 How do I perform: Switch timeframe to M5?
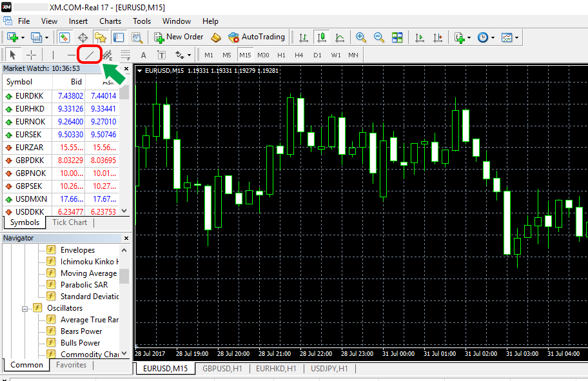tap(227, 55)
